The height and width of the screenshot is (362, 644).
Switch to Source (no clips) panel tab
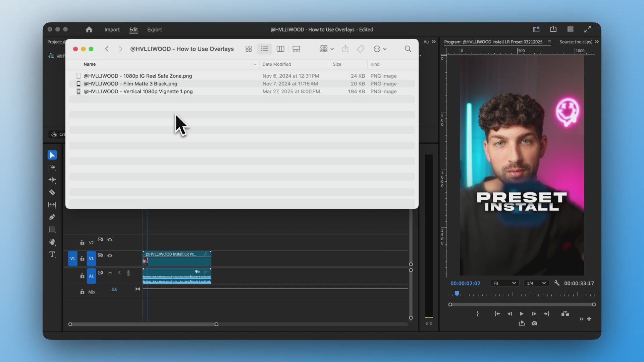[576, 42]
